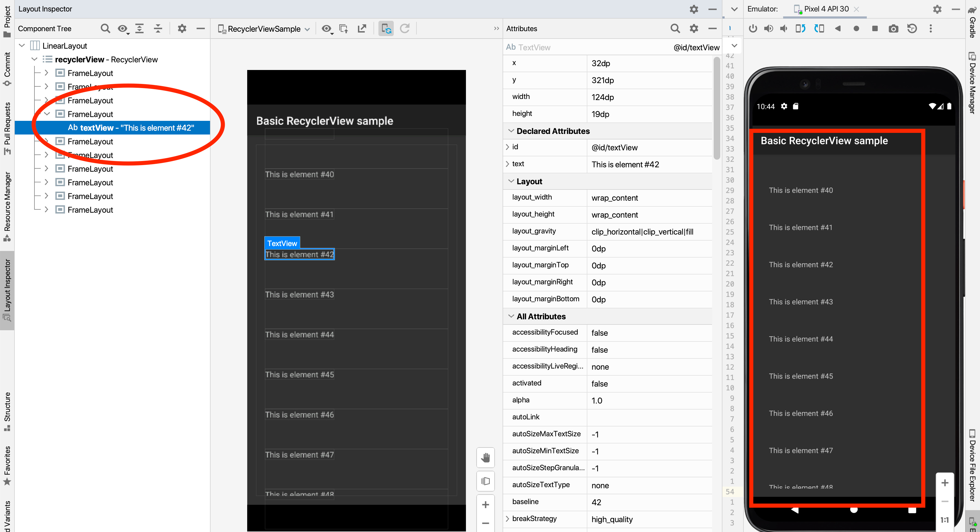Expand breakStrategy attribute row
980x532 pixels.
pos(507,519)
